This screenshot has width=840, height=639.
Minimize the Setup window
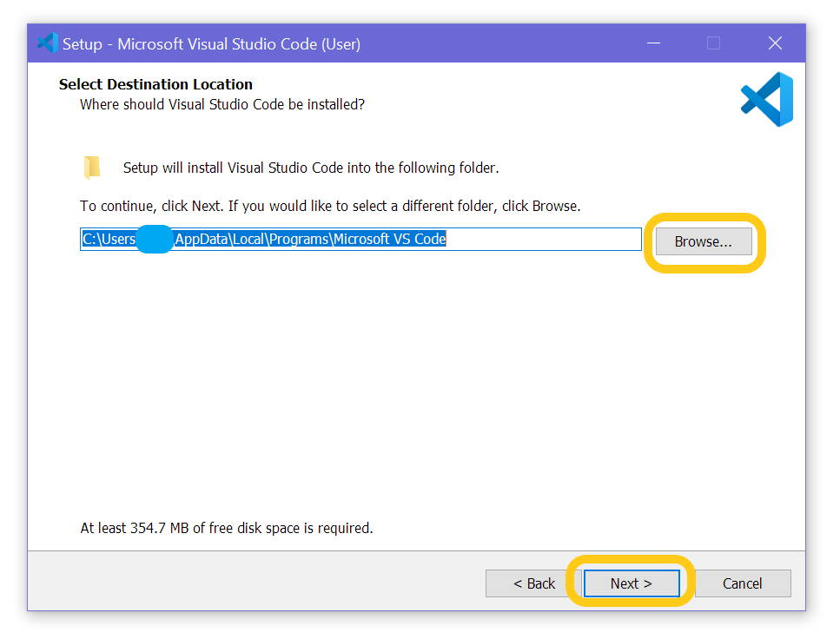click(x=653, y=43)
